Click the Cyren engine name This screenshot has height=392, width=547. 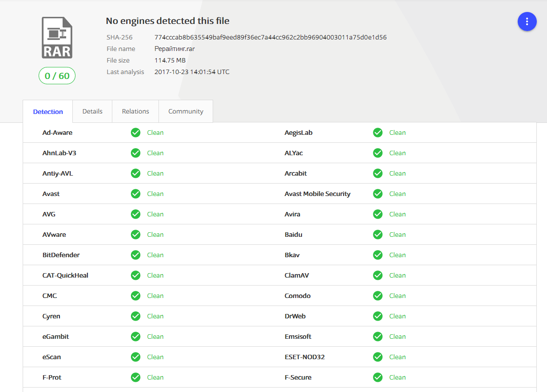(51, 316)
